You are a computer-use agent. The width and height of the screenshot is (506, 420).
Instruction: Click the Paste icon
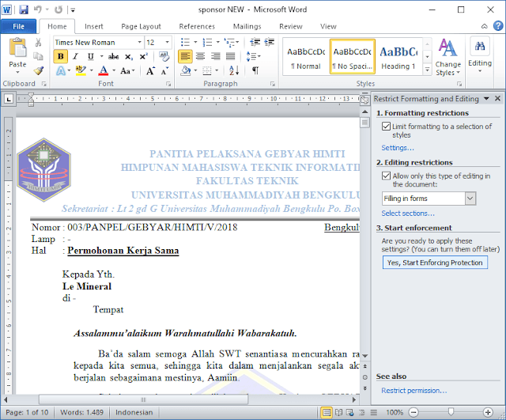point(17,47)
